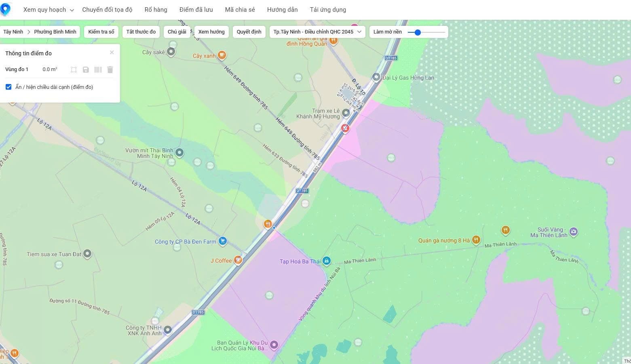Expand the Tp.Tây Ninh - Điều chỉnh QHC 2045 selector
The width and height of the screenshot is (631, 364).
click(x=317, y=32)
